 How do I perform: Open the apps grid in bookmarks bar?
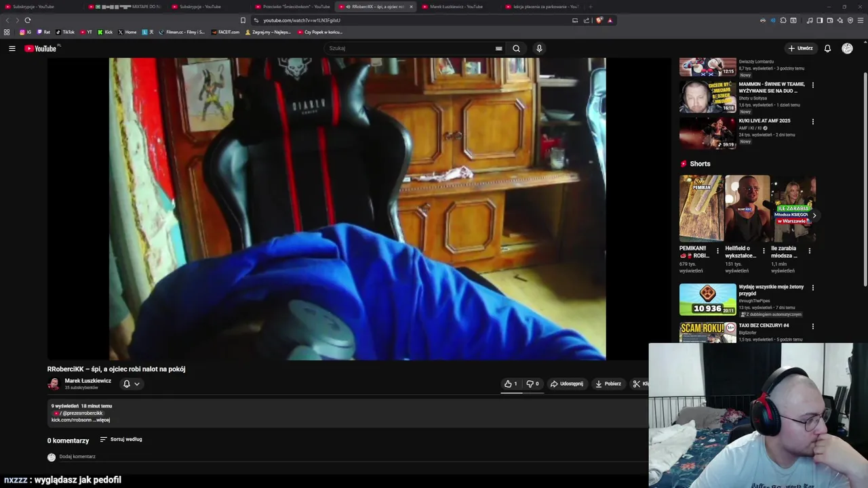pos(7,32)
